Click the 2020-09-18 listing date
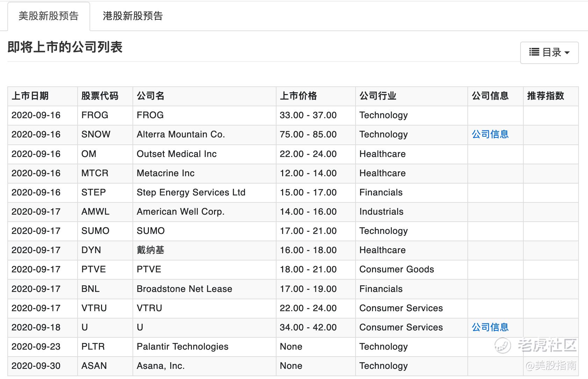The image size is (588, 379). (x=36, y=327)
